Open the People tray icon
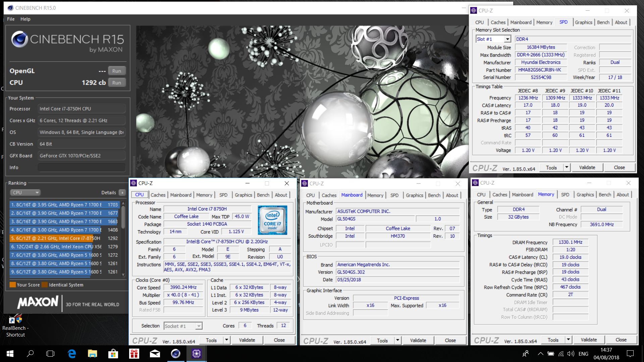Viewport: 644px width, 362px height. (x=526, y=354)
